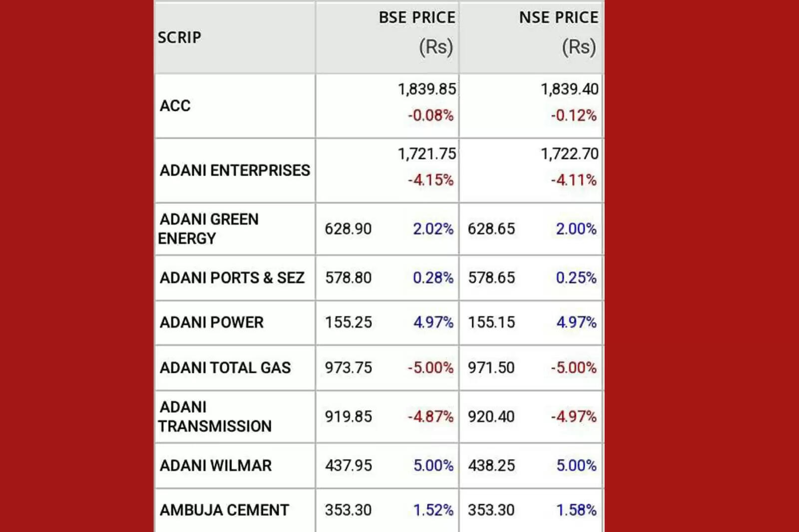Image resolution: width=799 pixels, height=532 pixels.
Task: Click Adani Transmission NSE change -4.97%
Action: (574, 417)
